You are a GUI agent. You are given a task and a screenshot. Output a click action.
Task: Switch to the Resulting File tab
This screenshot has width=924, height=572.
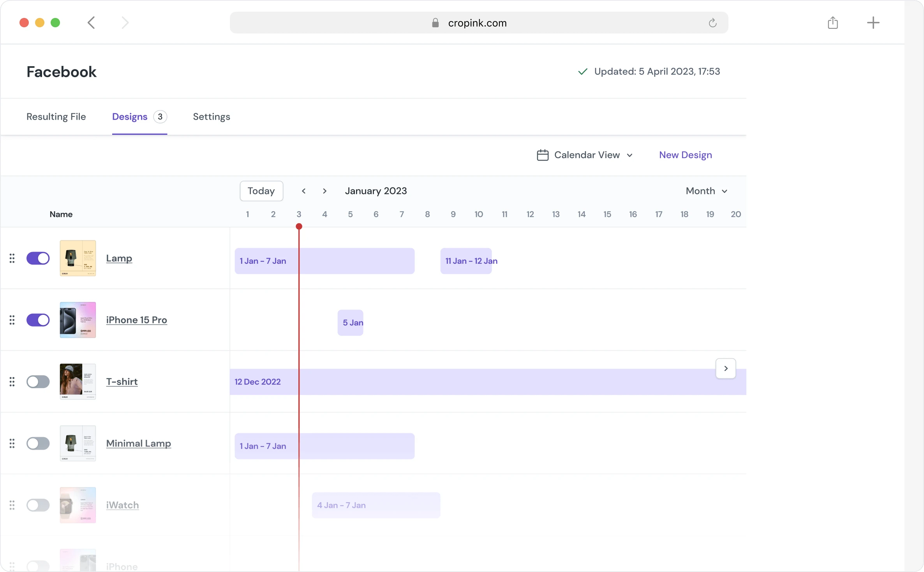coord(56,117)
